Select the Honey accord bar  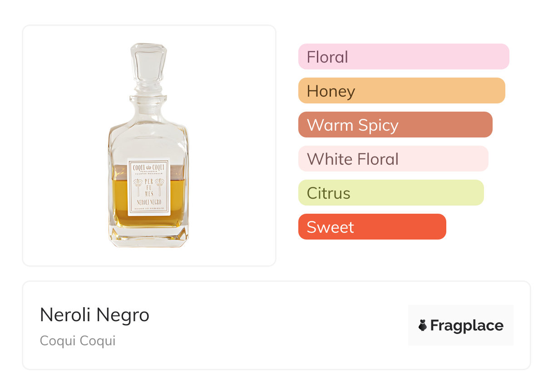tap(401, 91)
